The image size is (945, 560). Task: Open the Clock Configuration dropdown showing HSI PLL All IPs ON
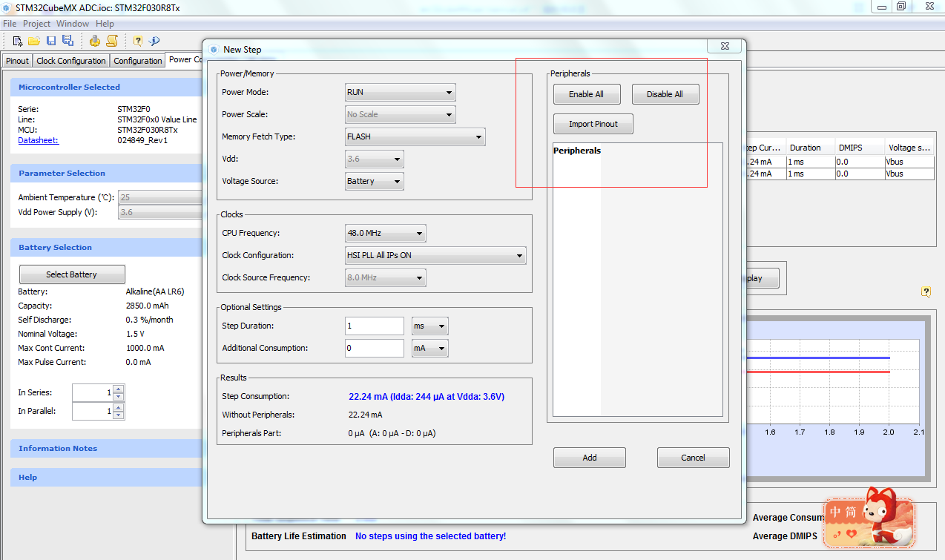[435, 255]
